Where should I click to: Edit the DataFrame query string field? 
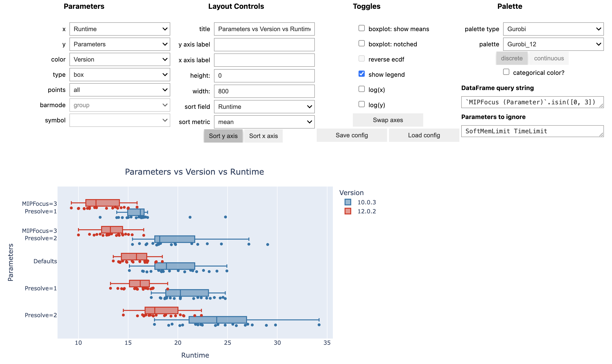tap(532, 102)
